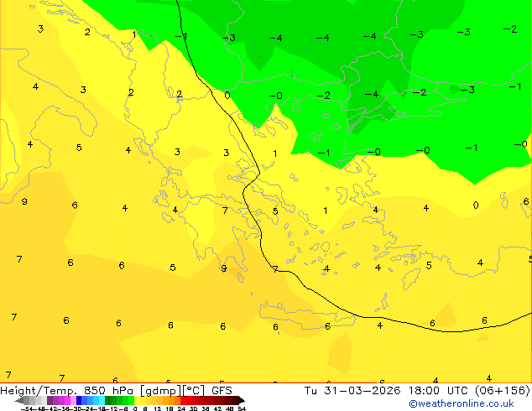The image size is (532, 411).
Task: Pick the cyan legend swatch near -18
Action: click(x=102, y=401)
